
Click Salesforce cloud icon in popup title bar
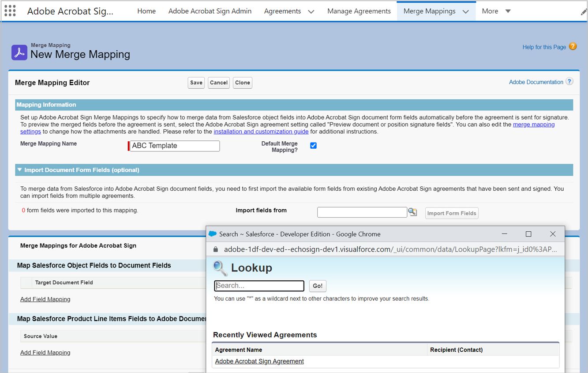point(213,234)
